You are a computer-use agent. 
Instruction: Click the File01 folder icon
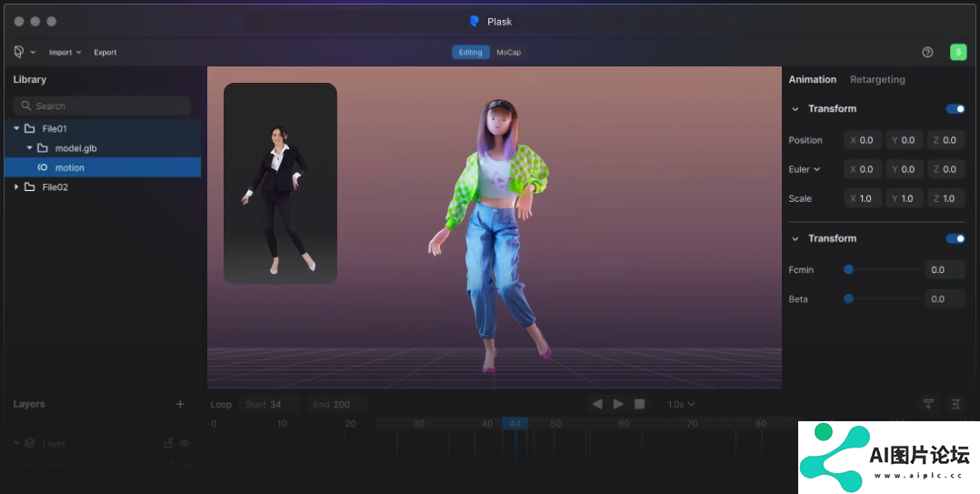point(29,128)
